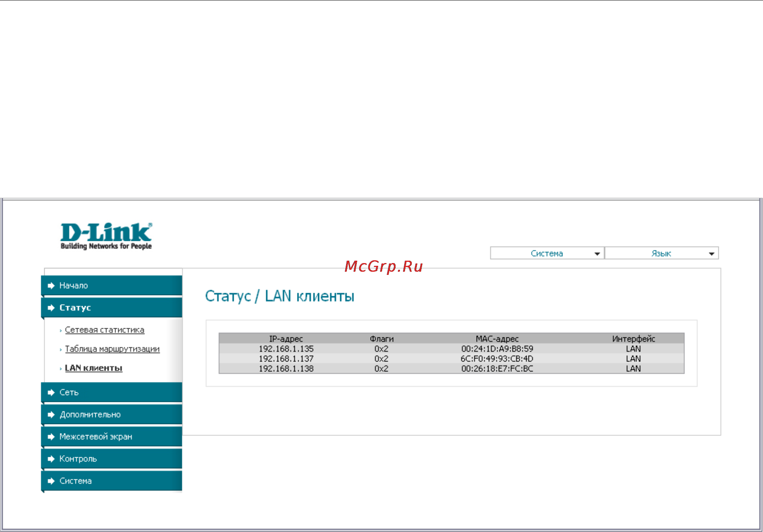The width and height of the screenshot is (763, 532).
Task: Click the arrow icon beside Начало
Action: point(51,286)
